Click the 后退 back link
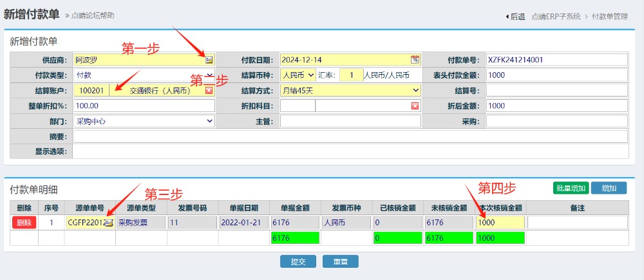This screenshot has height=280, width=644. pos(516,17)
